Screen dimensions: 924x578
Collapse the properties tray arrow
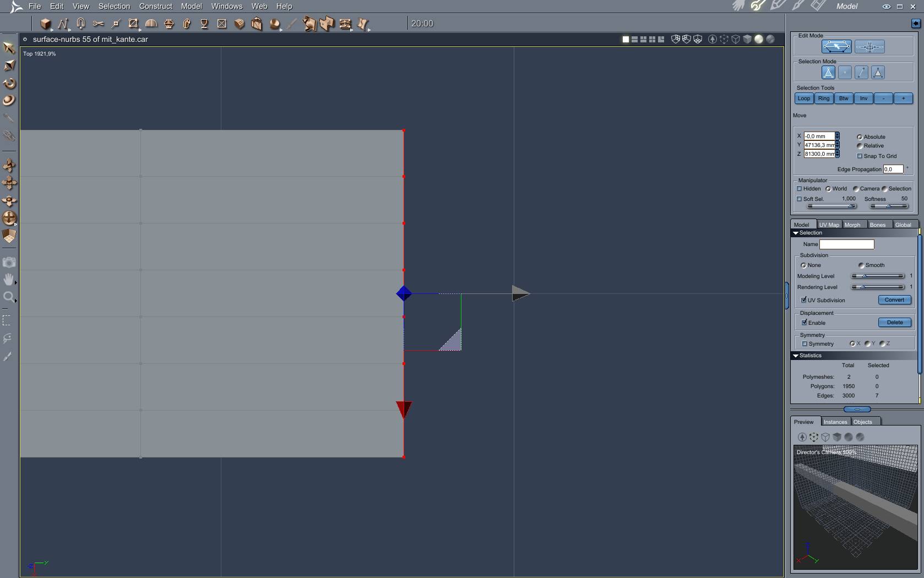[x=916, y=23]
